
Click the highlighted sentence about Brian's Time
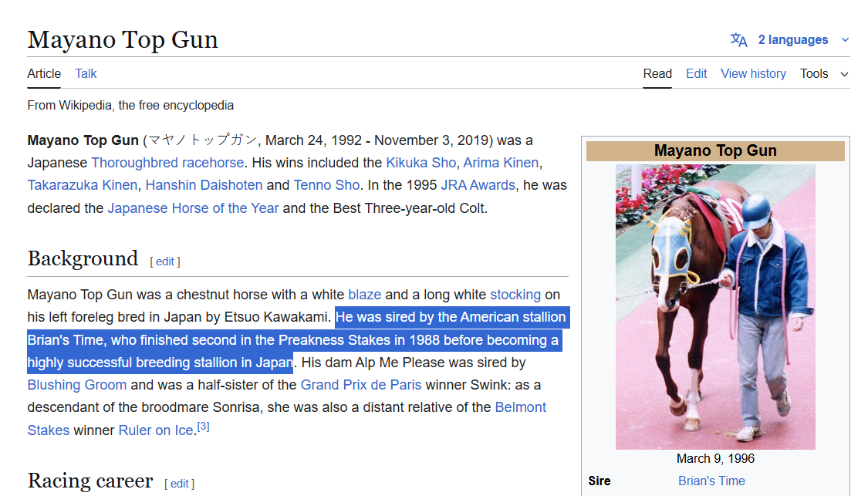[x=299, y=340]
